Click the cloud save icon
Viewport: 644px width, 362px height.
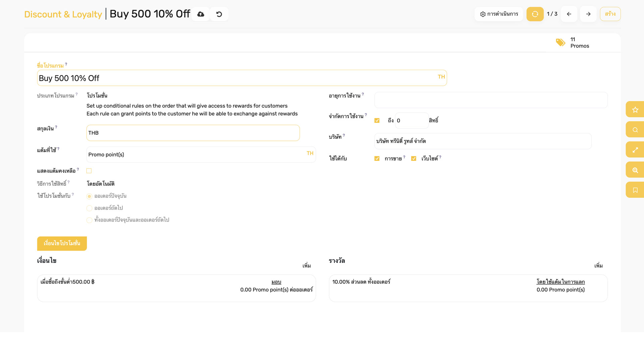tap(201, 14)
